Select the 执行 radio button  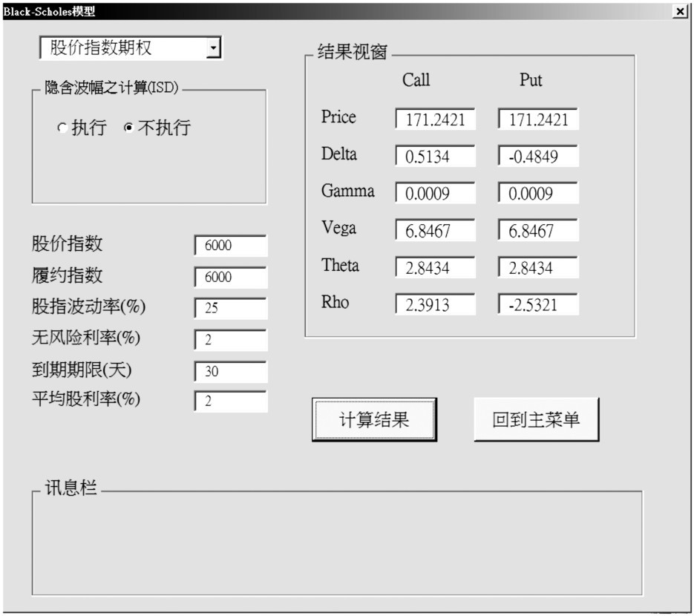pyautogui.click(x=62, y=128)
